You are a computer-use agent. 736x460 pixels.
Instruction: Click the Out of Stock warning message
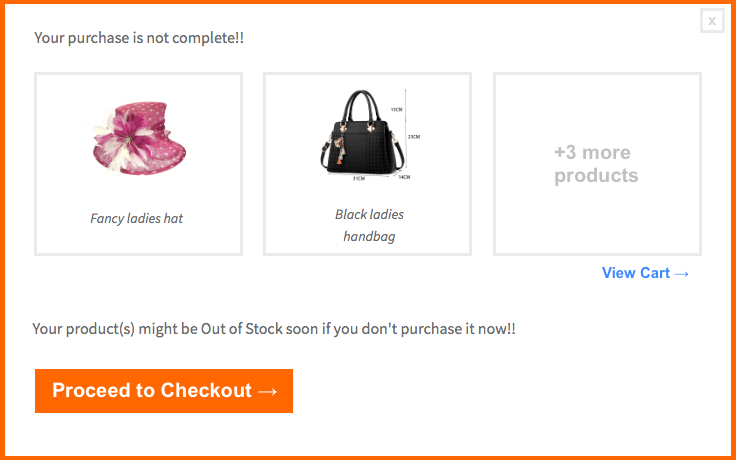[274, 328]
